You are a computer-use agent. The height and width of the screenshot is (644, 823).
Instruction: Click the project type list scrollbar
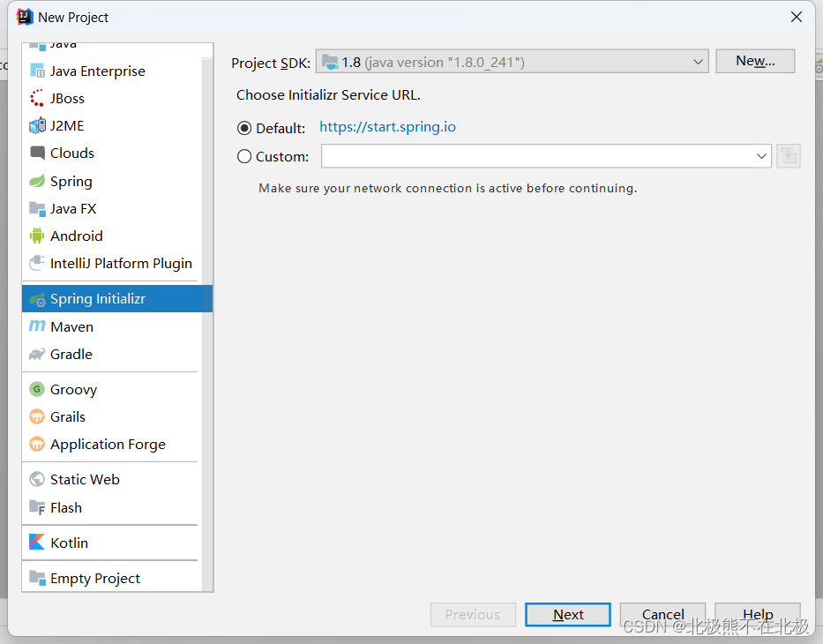[207, 325]
